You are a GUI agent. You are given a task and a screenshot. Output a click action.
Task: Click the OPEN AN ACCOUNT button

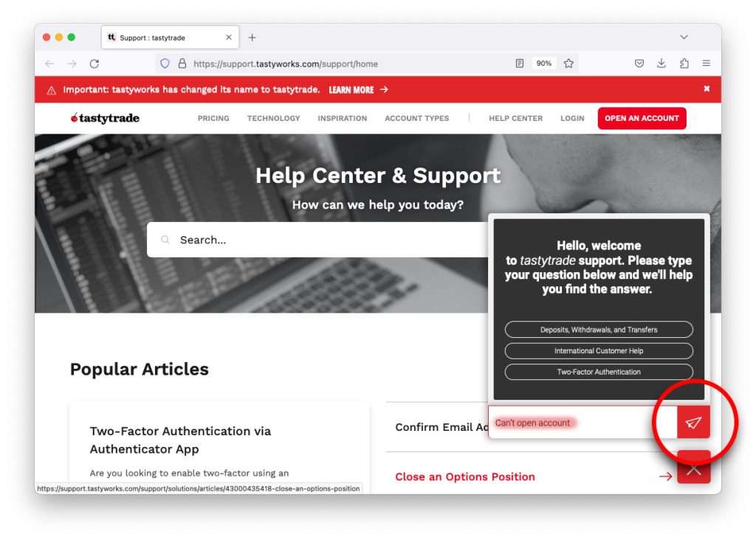(x=642, y=119)
